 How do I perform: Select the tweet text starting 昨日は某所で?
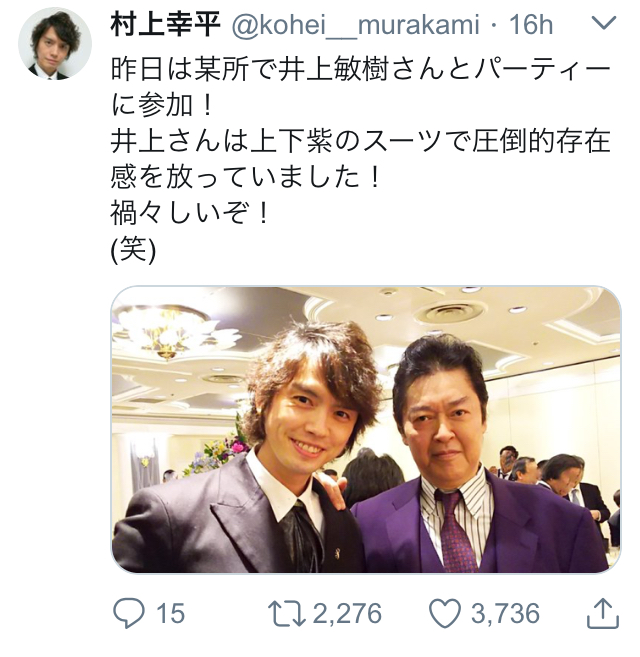pyautogui.click(x=360, y=87)
